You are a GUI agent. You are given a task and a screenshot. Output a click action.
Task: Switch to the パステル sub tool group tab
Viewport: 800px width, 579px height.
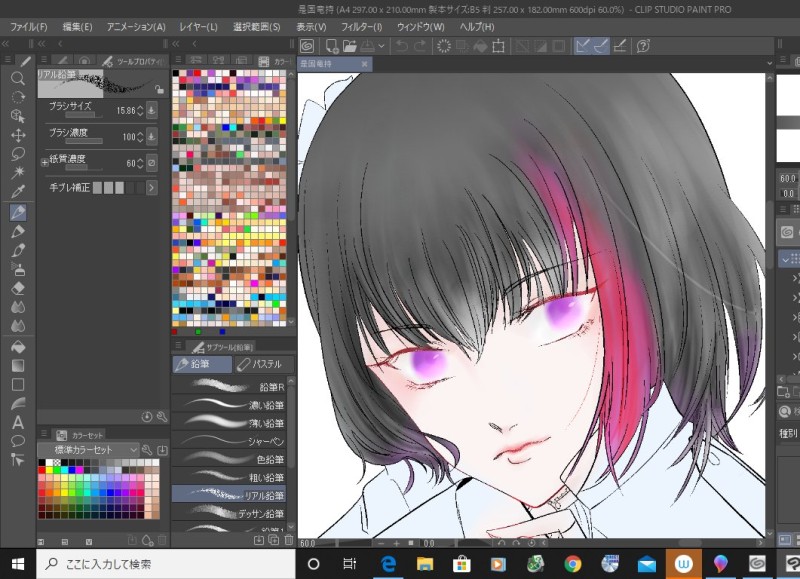[264, 364]
